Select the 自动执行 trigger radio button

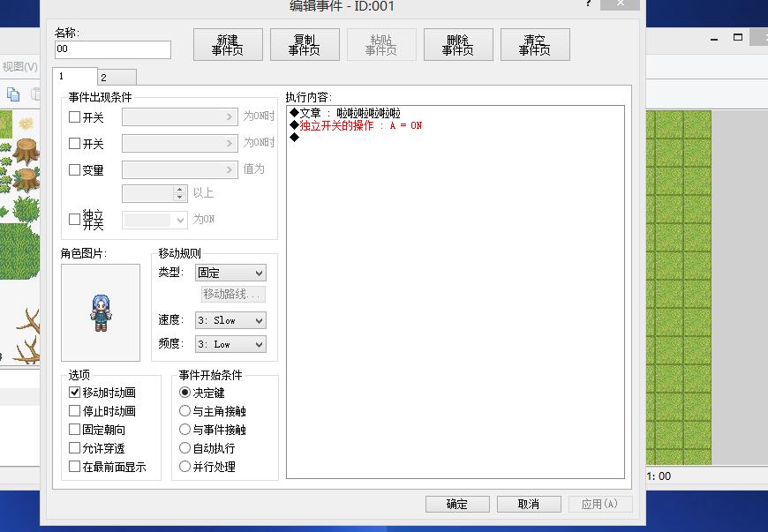pyautogui.click(x=184, y=448)
